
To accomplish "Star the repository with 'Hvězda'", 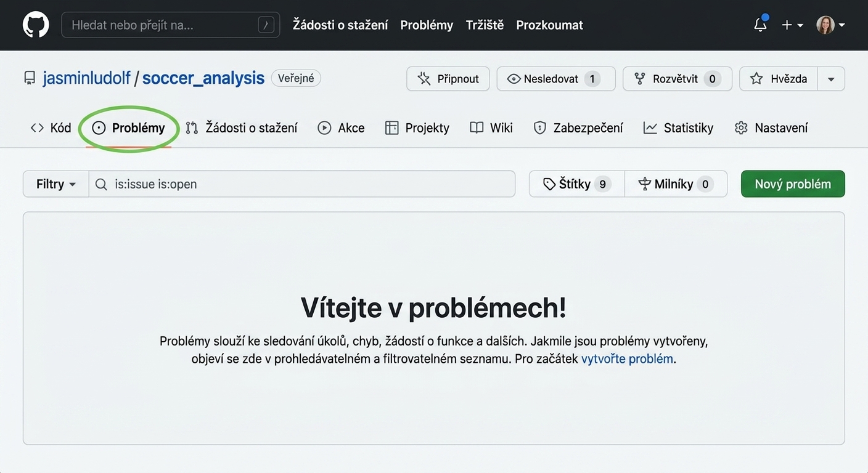I will pos(779,79).
